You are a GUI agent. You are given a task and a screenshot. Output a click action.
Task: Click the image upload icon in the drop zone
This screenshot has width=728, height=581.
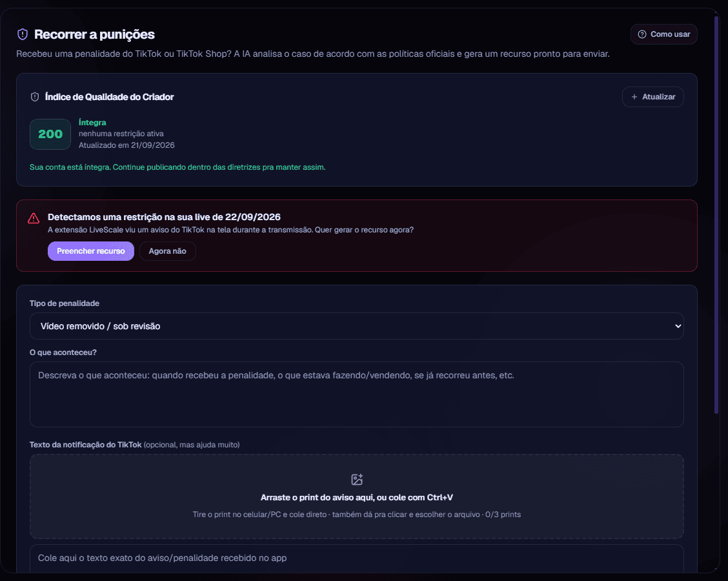click(356, 479)
